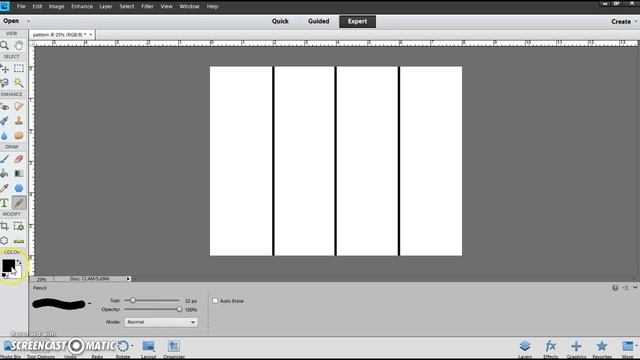Open the Rotate dropdown arrow
This screenshot has width=640, height=360.
pyautogui.click(x=132, y=346)
